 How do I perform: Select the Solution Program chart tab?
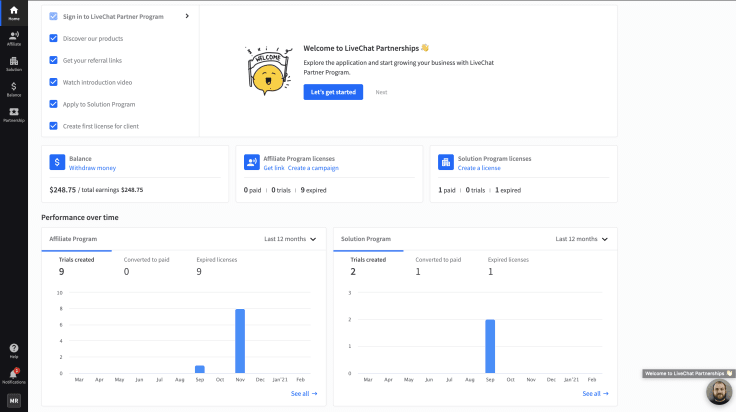[366, 239]
